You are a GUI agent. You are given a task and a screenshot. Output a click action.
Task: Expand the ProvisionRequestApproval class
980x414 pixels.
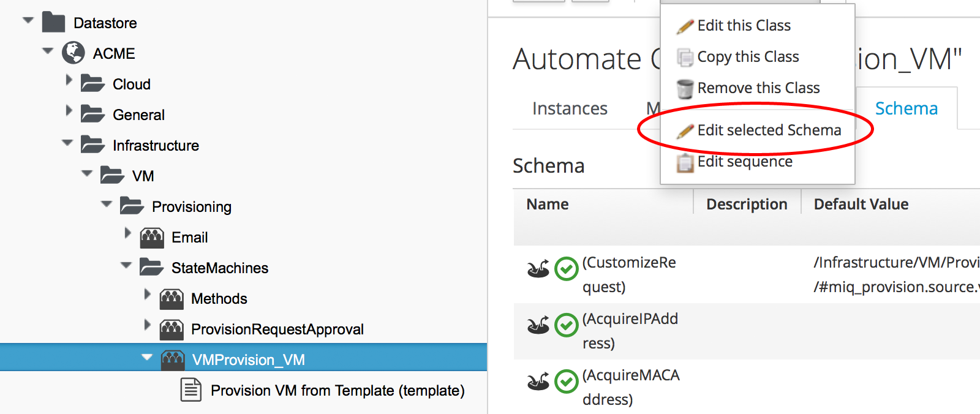[147, 325]
